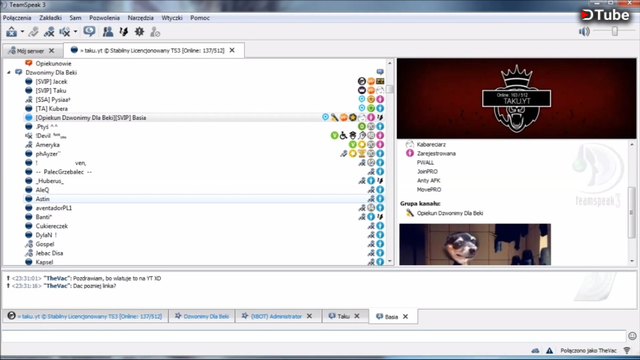Collapse the Dzwonimy Dla Beki channel
The width and height of the screenshot is (640, 360).
9,73
